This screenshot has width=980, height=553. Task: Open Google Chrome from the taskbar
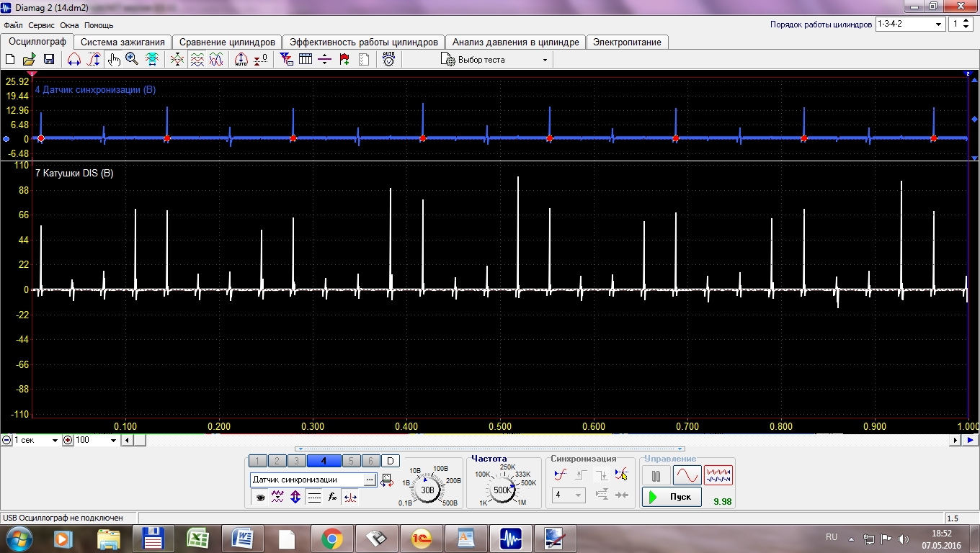[331, 538]
